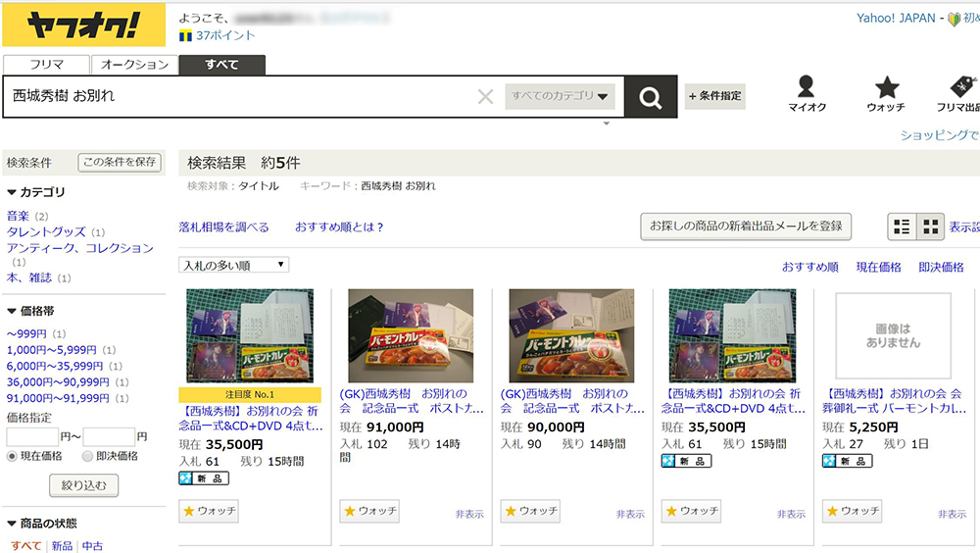Switch to list view layout icon
The width and height of the screenshot is (980, 553).
click(x=902, y=226)
